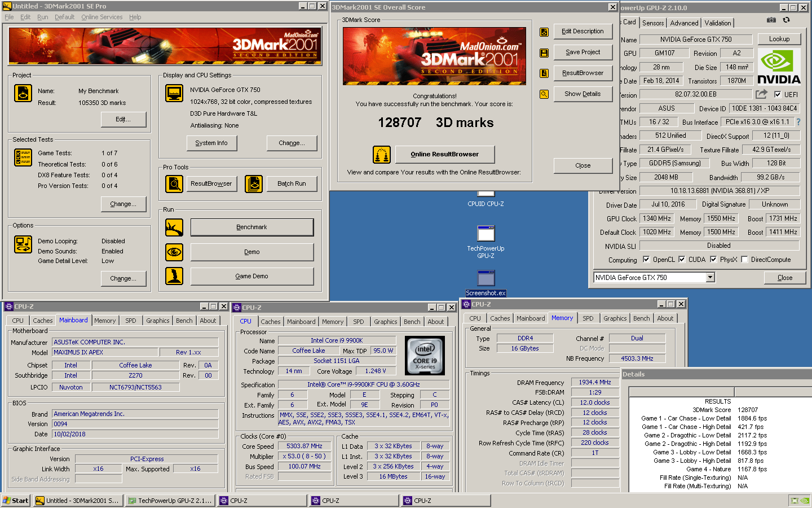Click the Selected Tests checklist icon
Image resolution: width=812 pixels, height=508 pixels.
coord(23,157)
